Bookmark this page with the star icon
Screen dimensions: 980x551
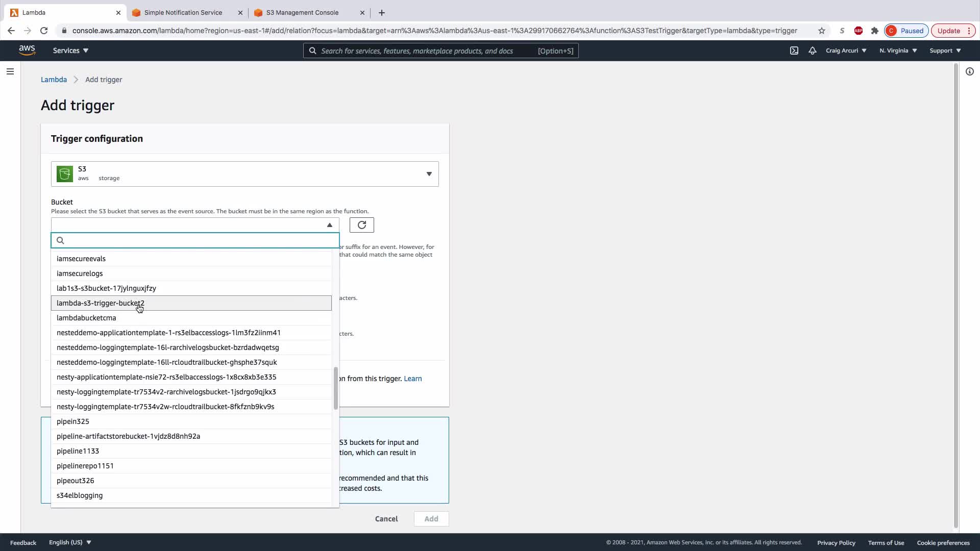(821, 31)
